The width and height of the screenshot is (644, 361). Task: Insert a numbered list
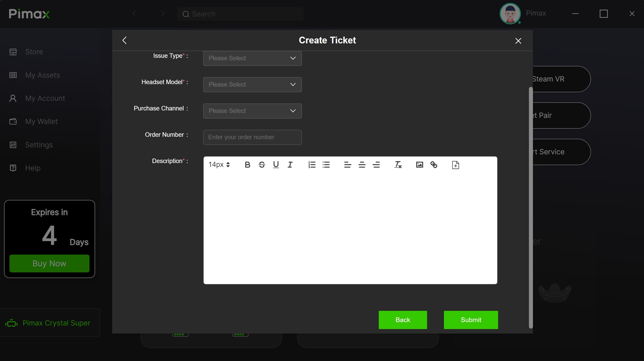pyautogui.click(x=312, y=165)
